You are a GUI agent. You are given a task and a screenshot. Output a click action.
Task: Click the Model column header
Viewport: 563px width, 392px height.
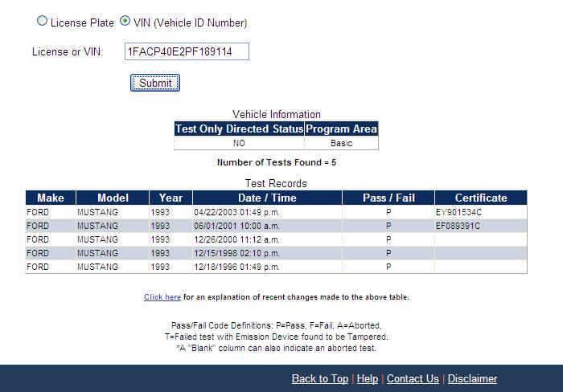click(113, 198)
